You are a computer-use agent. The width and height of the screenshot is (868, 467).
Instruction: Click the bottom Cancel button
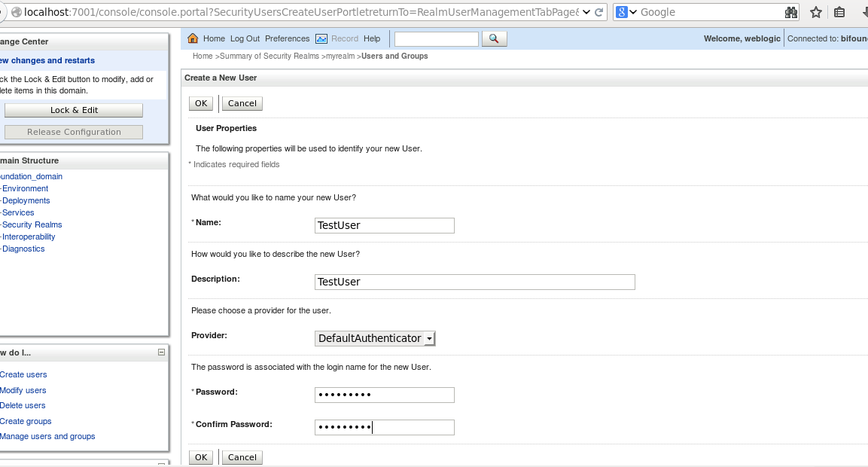(242, 457)
